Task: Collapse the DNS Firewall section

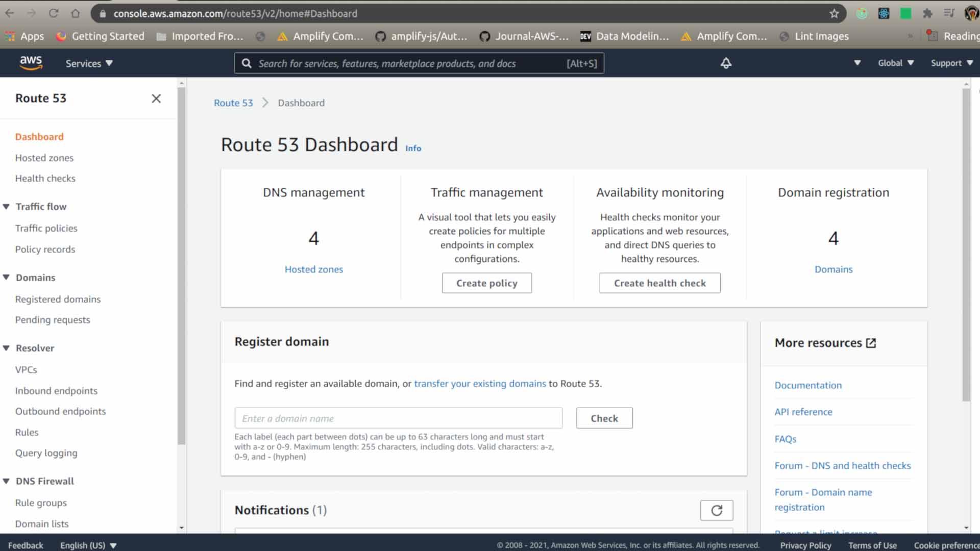Action: (6, 481)
